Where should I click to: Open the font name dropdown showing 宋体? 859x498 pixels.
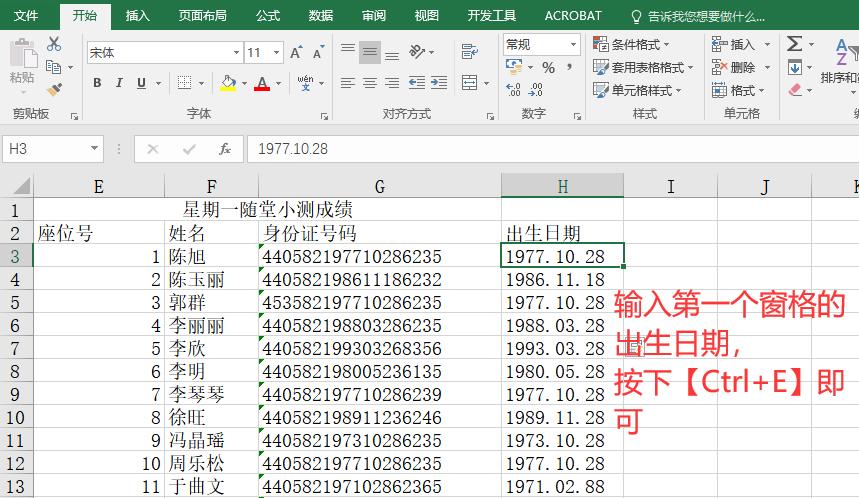point(164,52)
